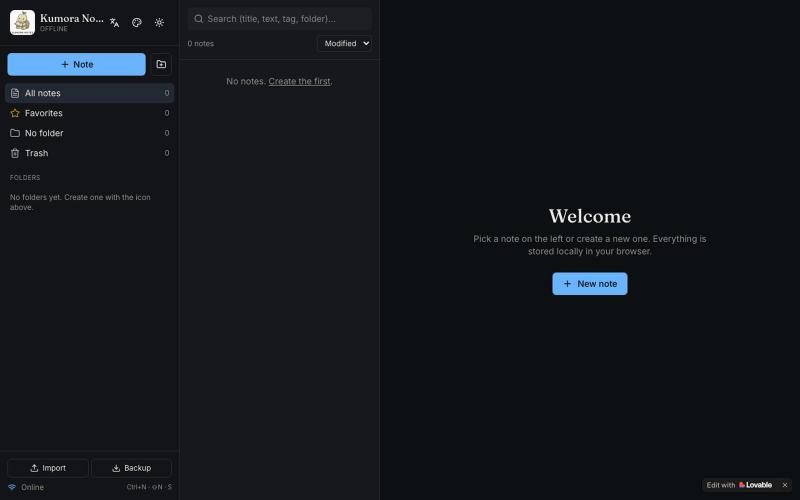Screen dimensions: 800x500
Task: Focus the search notes input field
Action: 280,19
